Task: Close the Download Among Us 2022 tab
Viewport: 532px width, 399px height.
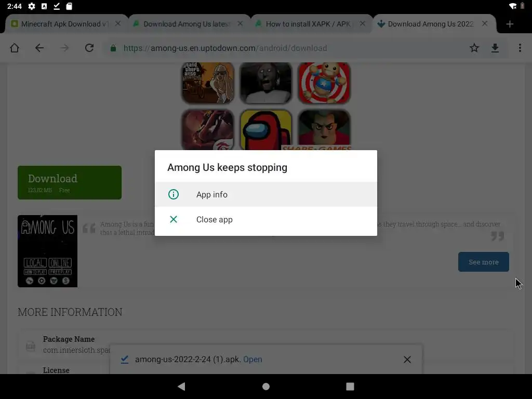Action: point(485,24)
